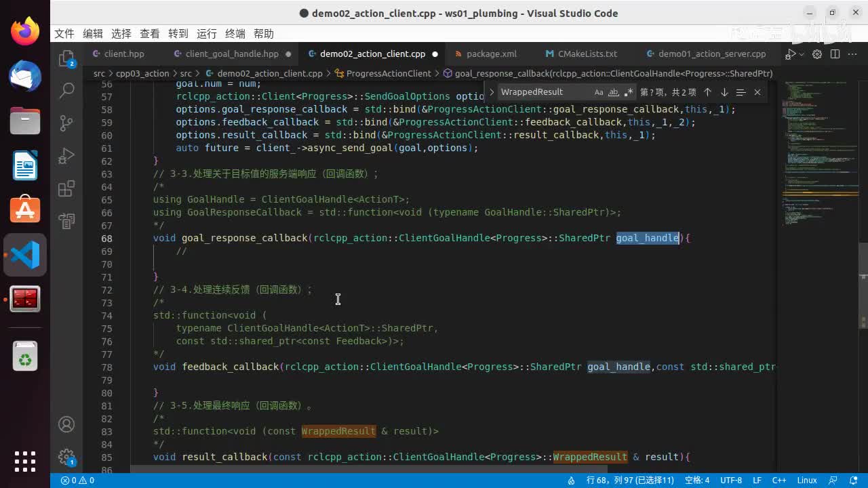Open the 运行 menu

pyautogui.click(x=207, y=34)
